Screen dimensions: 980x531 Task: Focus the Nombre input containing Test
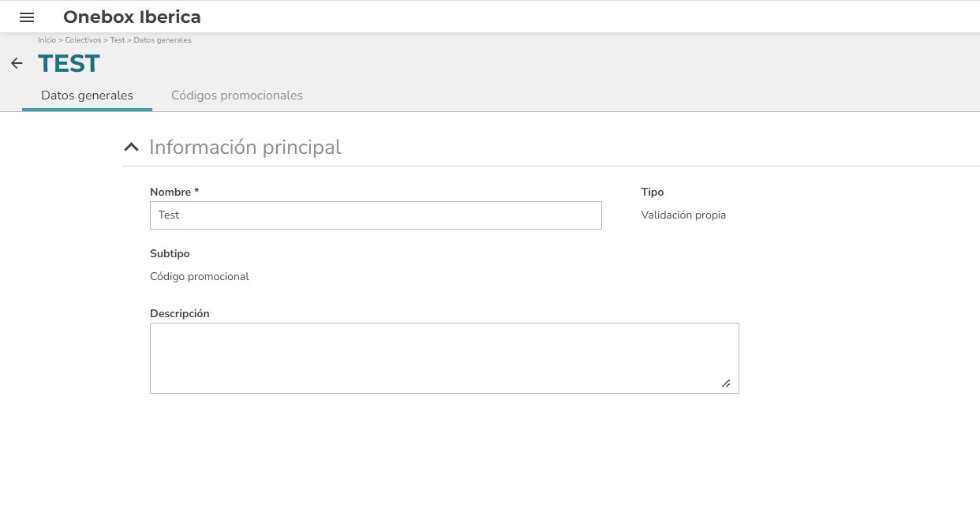[376, 215]
